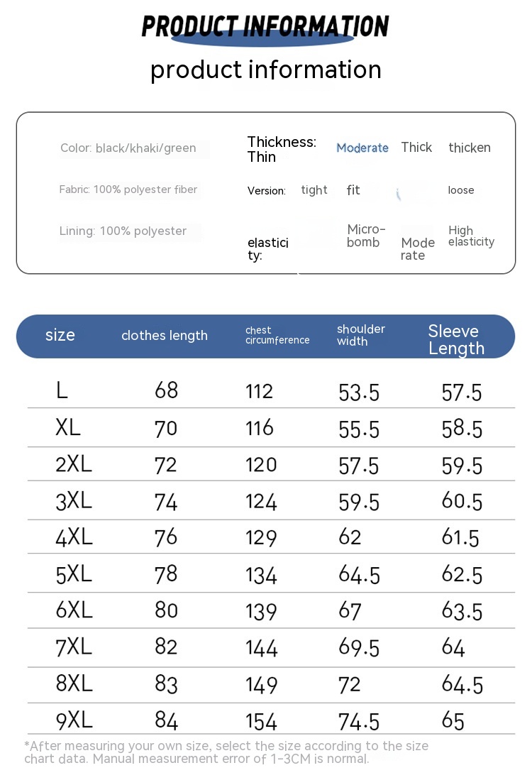The width and height of the screenshot is (532, 780).
Task: Select the High elasticity option
Action: 471,236
